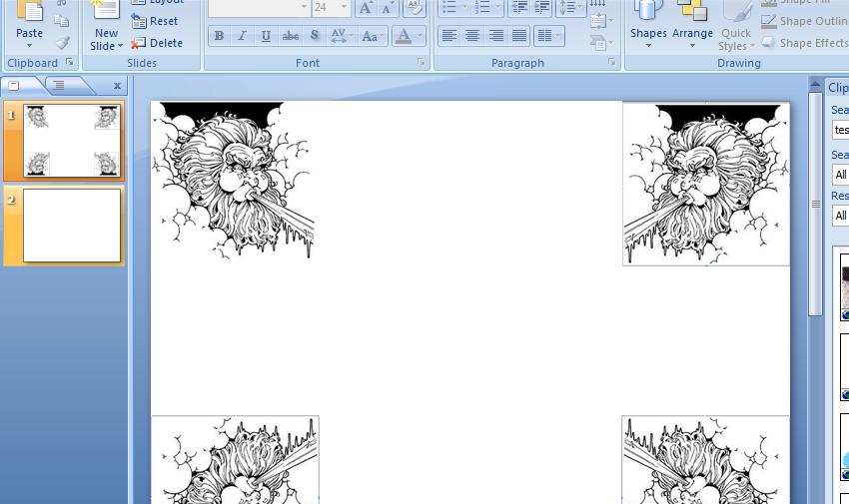
Task: Open the Align Text menu icon
Action: coord(601,22)
